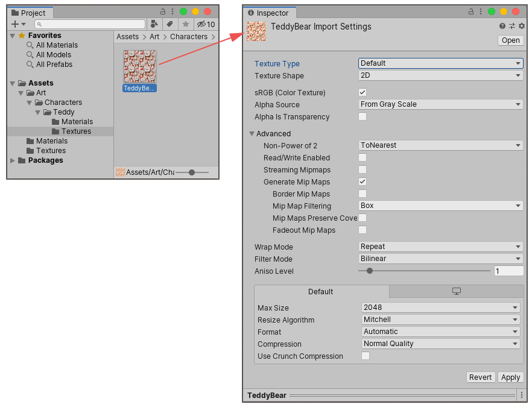Click the favorites star icon in Project toolbar
Viewport: 532px width, 407px height.
click(186, 24)
